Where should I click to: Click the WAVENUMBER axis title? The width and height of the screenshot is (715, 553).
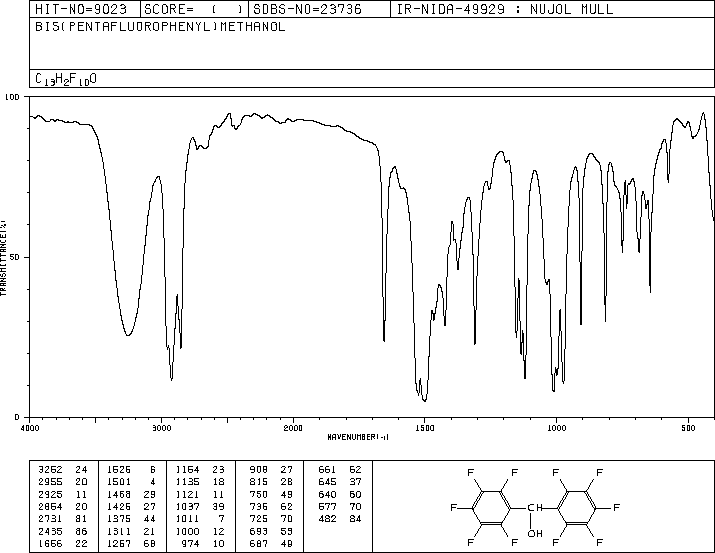[358, 437]
